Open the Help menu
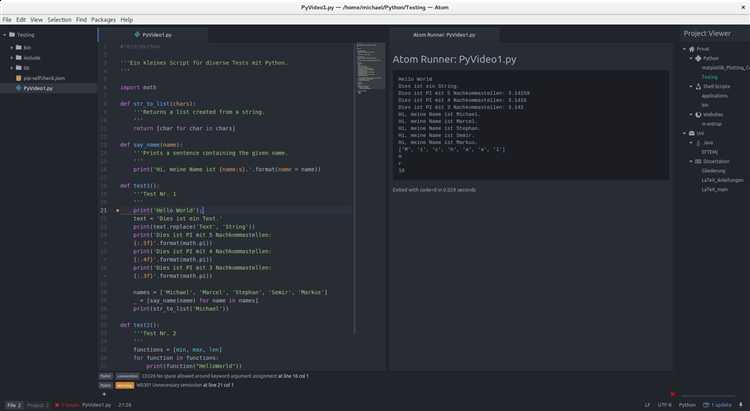Screen dimensions: 750x411 click(x=127, y=20)
